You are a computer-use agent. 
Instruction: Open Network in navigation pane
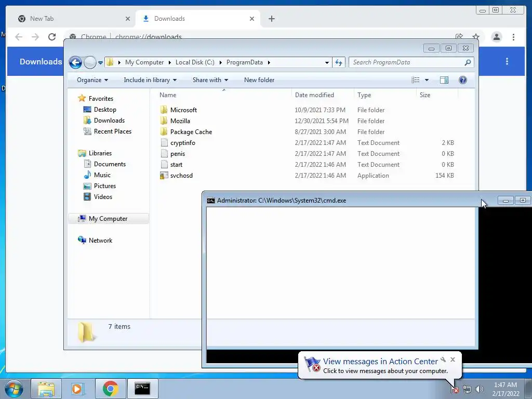tap(100, 241)
